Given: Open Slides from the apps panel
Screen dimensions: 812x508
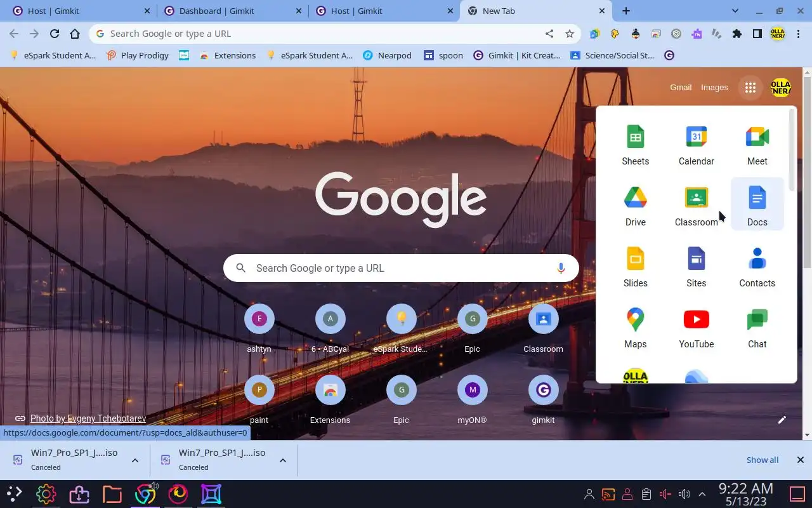Looking at the screenshot, I should coord(635,268).
